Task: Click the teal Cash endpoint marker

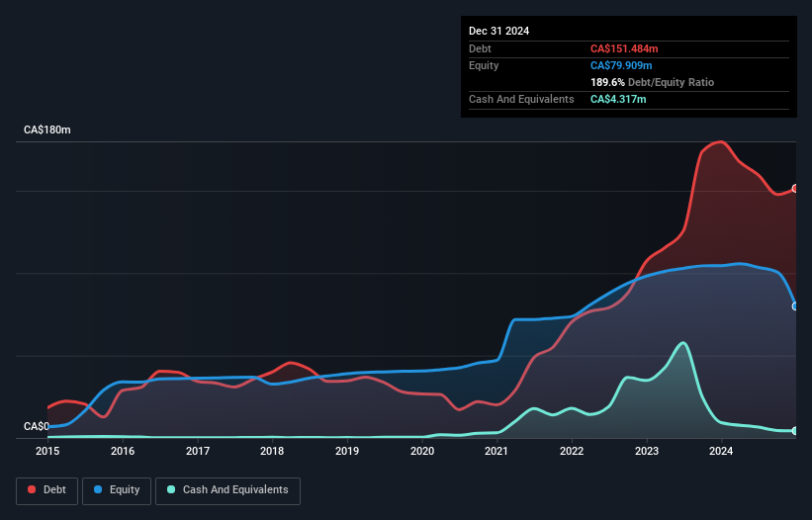Action: pyautogui.click(x=795, y=430)
